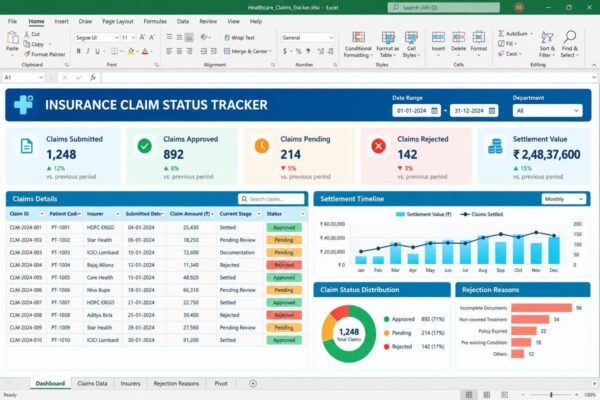The width and height of the screenshot is (600, 400).
Task: Switch to Page Layout view in status bar
Action: [x=486, y=395]
